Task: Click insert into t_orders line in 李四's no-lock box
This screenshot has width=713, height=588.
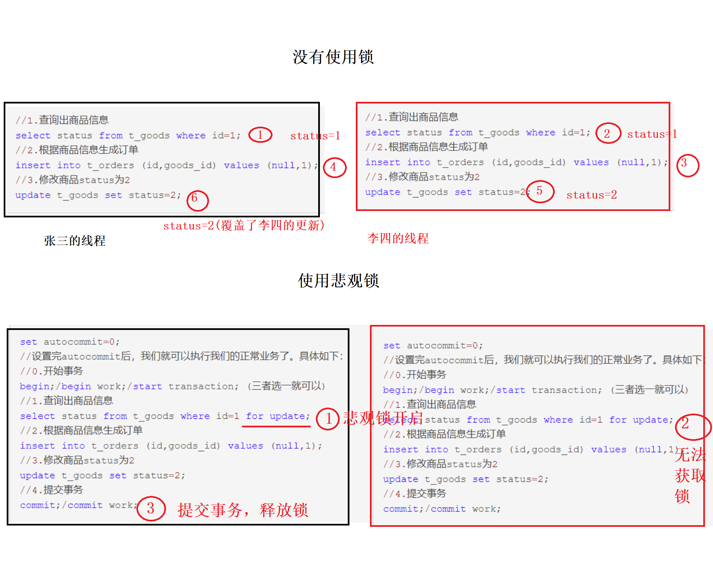Action: click(x=516, y=162)
